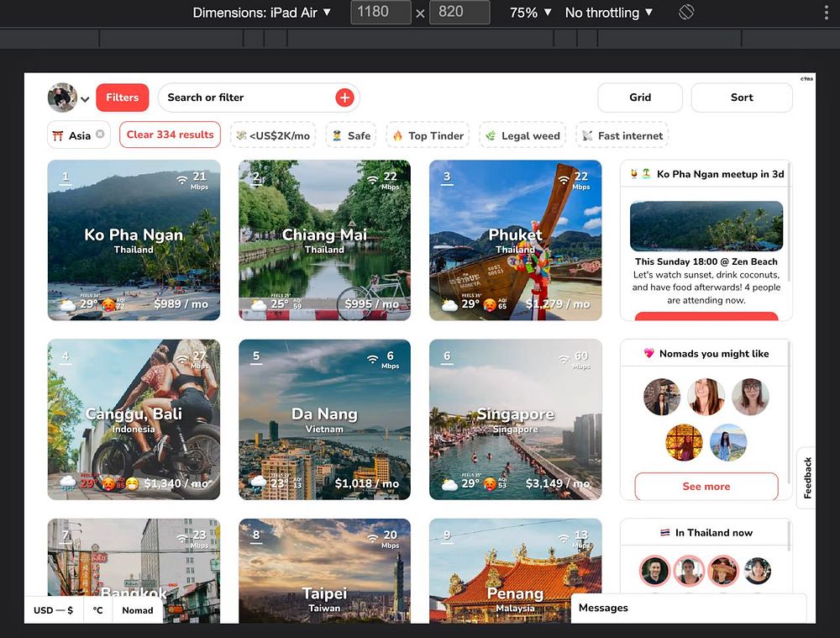Open the red Filters button
The height and width of the screenshot is (638, 840).
pyautogui.click(x=122, y=98)
